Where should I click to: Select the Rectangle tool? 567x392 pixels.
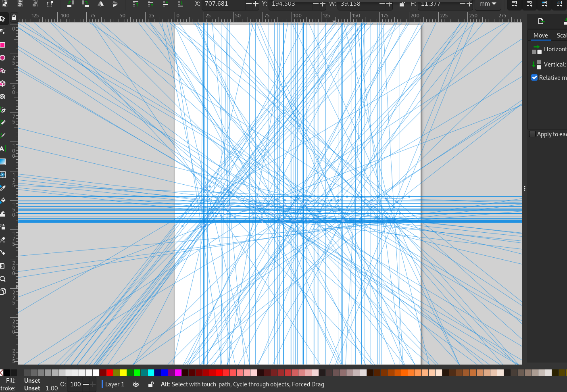(3, 45)
